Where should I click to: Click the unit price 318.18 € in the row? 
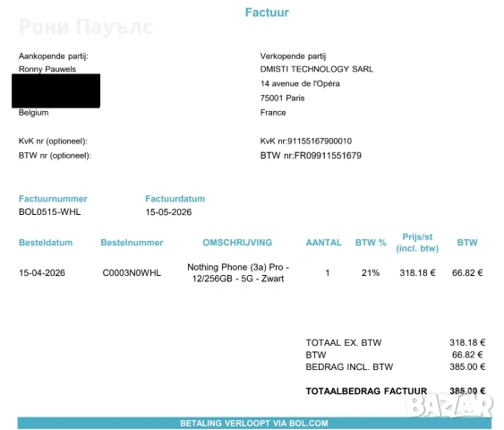[417, 272]
